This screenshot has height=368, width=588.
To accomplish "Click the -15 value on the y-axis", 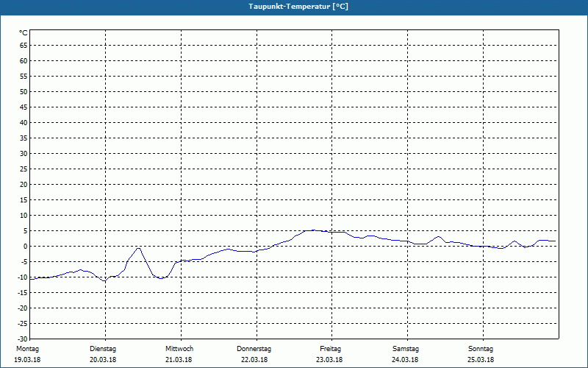I will [23, 292].
